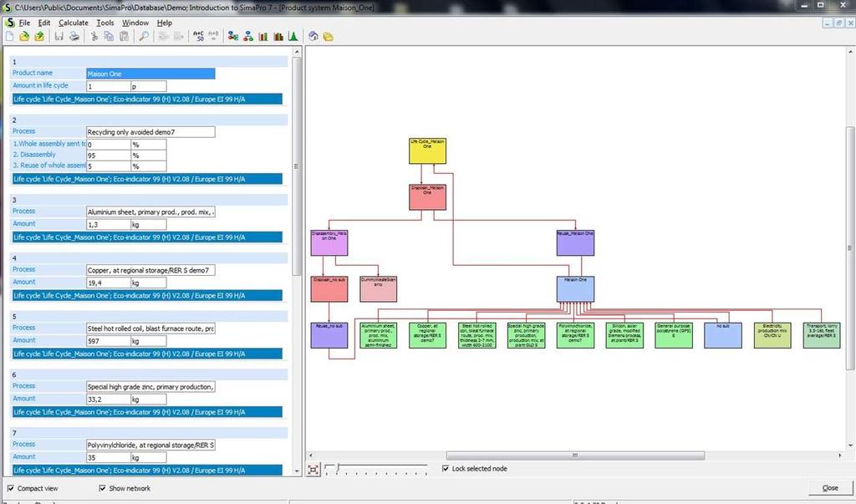Image resolution: width=856 pixels, height=504 pixels.
Task: Click the Steel hot rolled coil amount 597
Action: tap(108, 341)
